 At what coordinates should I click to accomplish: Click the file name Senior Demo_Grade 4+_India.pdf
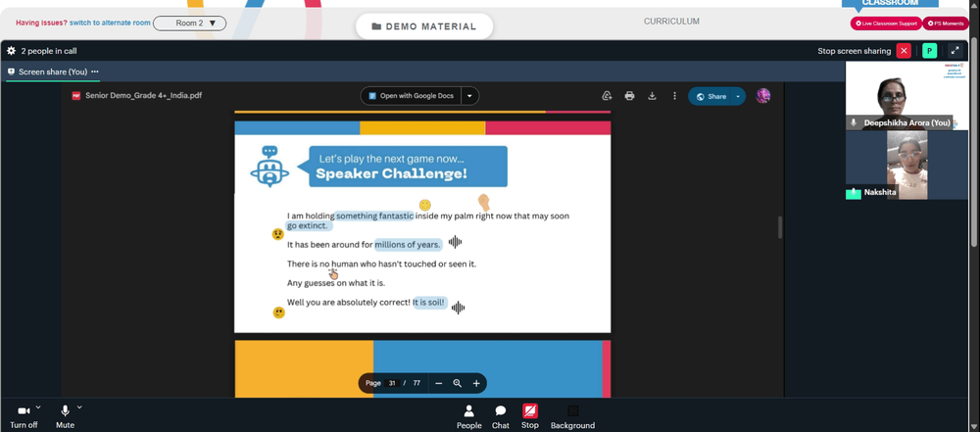click(144, 96)
